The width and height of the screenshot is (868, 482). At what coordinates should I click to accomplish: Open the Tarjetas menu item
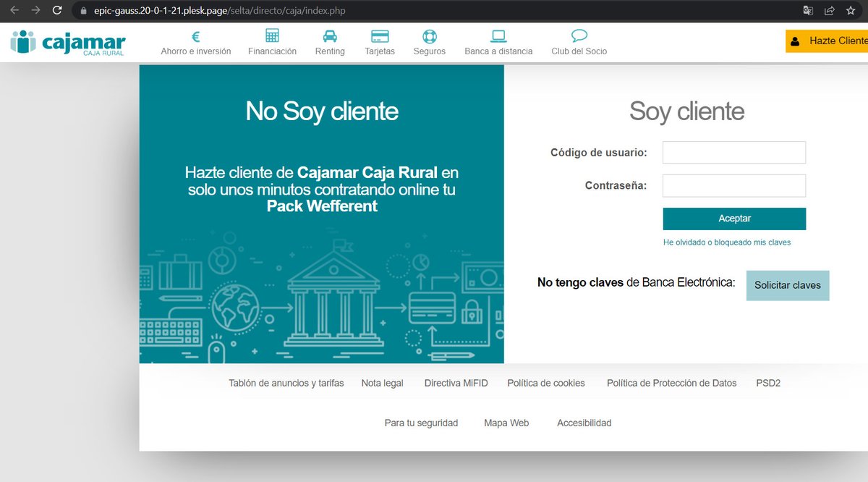380,51
